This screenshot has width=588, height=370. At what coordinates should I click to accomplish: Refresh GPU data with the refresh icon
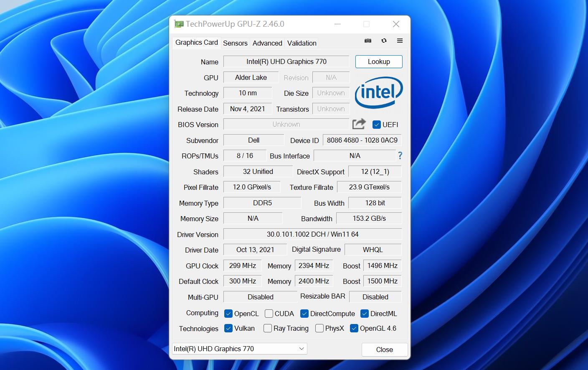click(x=384, y=41)
